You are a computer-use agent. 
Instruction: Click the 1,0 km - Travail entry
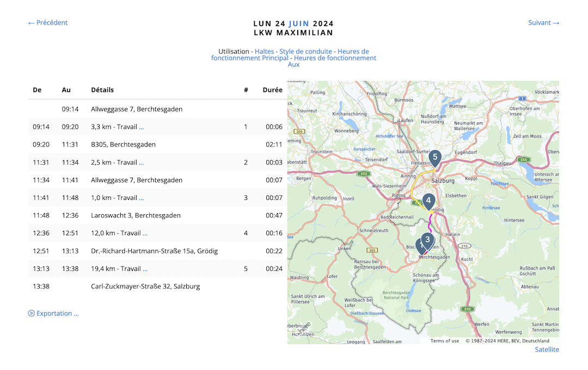[x=114, y=198]
